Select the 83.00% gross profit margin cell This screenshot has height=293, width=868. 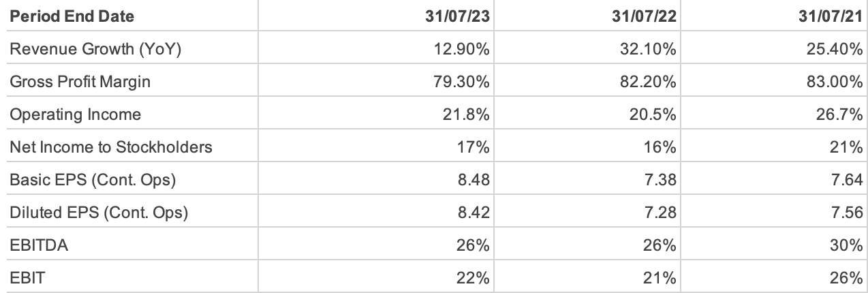coord(839,82)
